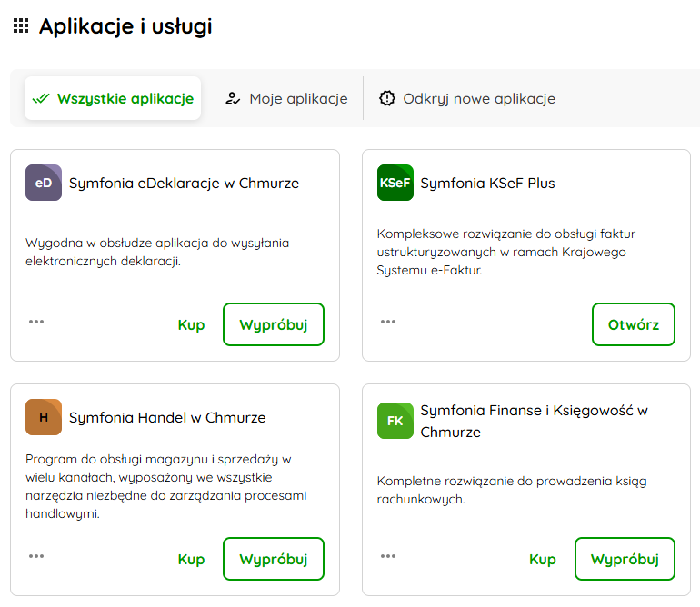Open the Symfonia Handel w Chmurze title
This screenshot has height=607, width=700.
click(167, 418)
